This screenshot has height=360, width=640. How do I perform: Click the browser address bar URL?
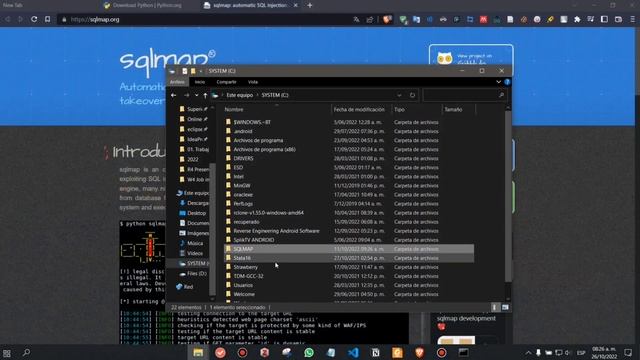(x=95, y=19)
